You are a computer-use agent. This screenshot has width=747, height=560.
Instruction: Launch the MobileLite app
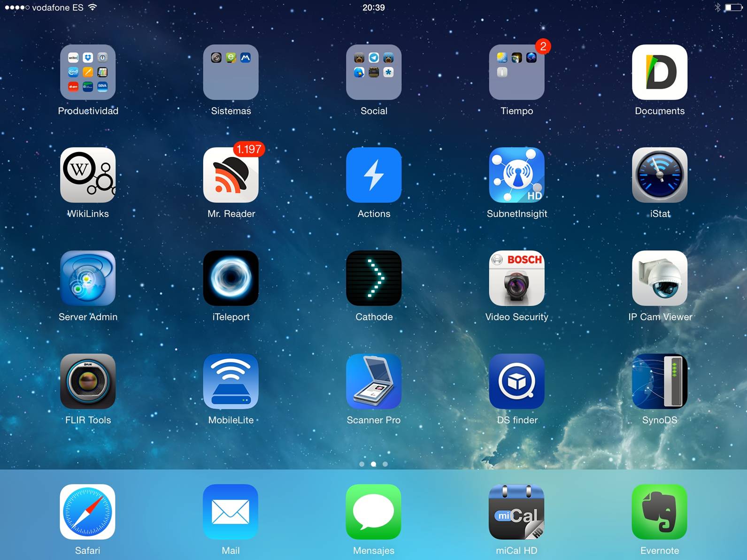click(x=231, y=381)
